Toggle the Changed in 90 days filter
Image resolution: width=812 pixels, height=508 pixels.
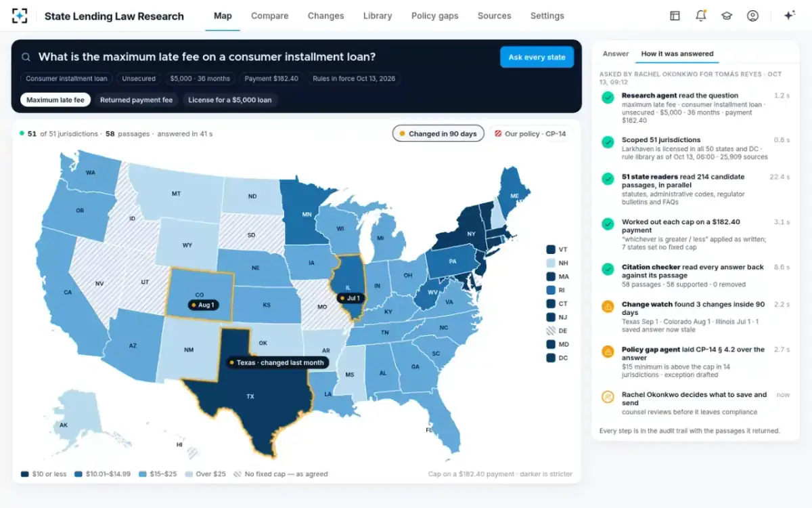point(438,133)
